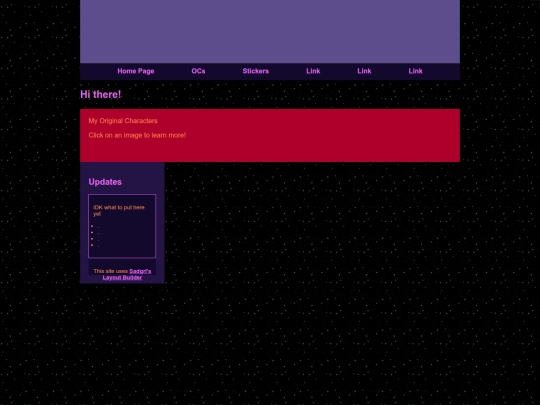
Task: Click "Click on an image to learn more!" text
Action: point(137,135)
